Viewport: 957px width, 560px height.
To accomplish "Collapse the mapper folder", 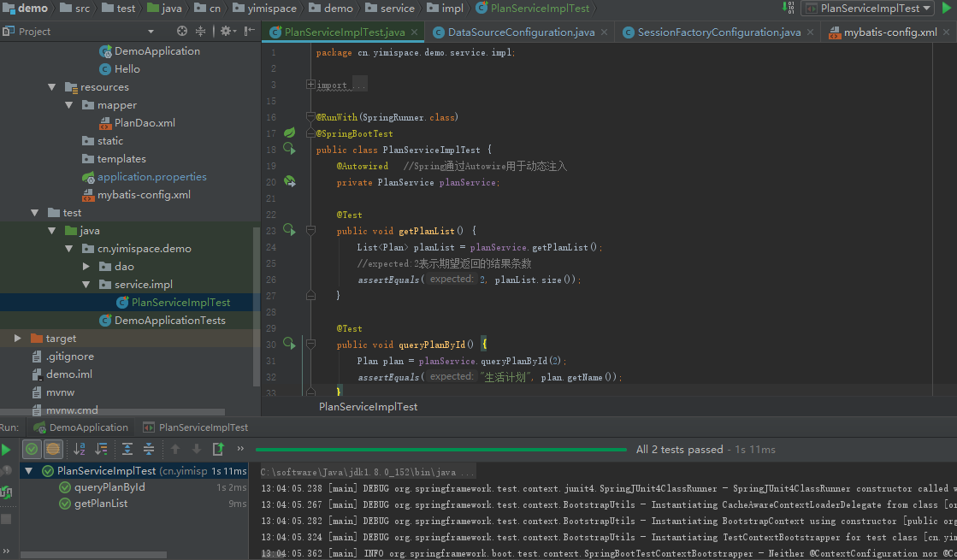I will [x=69, y=105].
